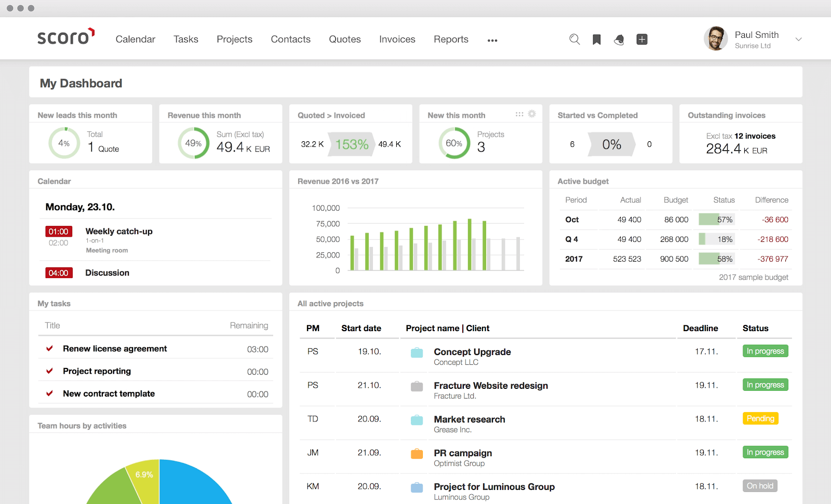Screen dimensions: 831x504
Task: Open the Concept Upgrade project briefcase icon
Action: (416, 352)
